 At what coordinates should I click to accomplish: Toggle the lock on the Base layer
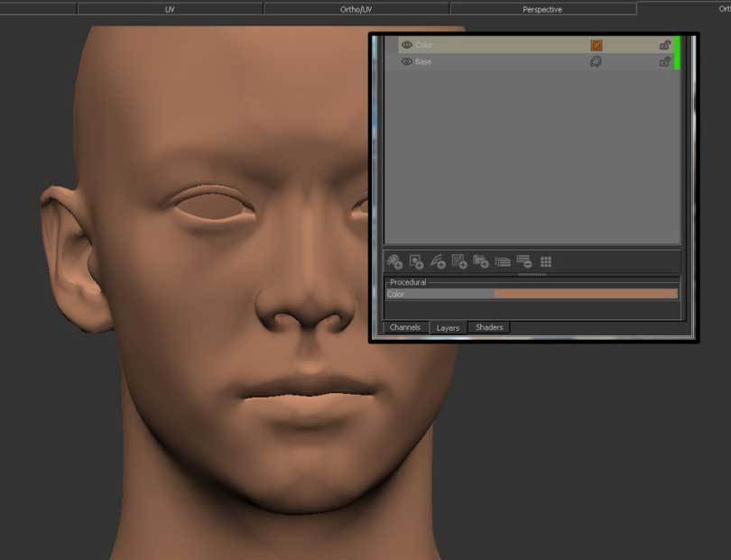coord(665,61)
